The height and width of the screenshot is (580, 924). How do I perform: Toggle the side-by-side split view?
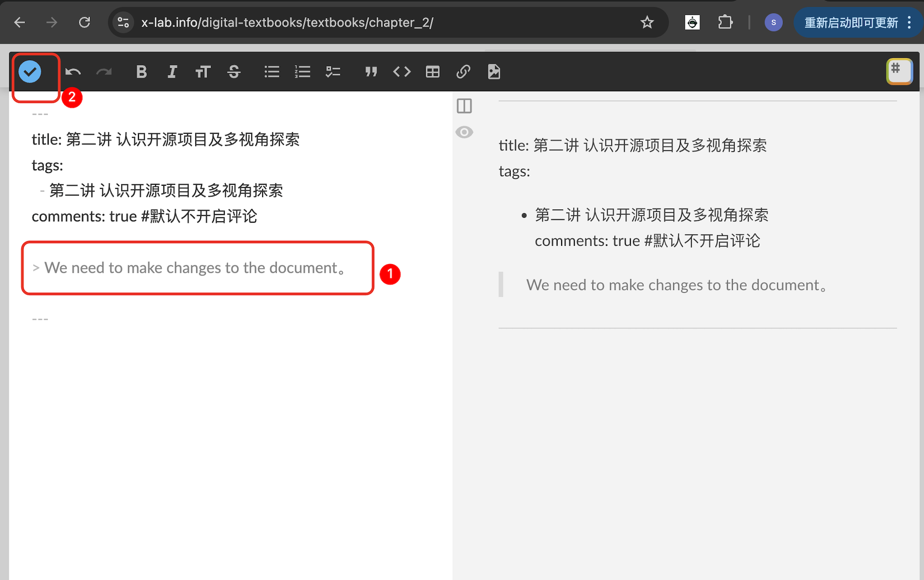tap(464, 106)
